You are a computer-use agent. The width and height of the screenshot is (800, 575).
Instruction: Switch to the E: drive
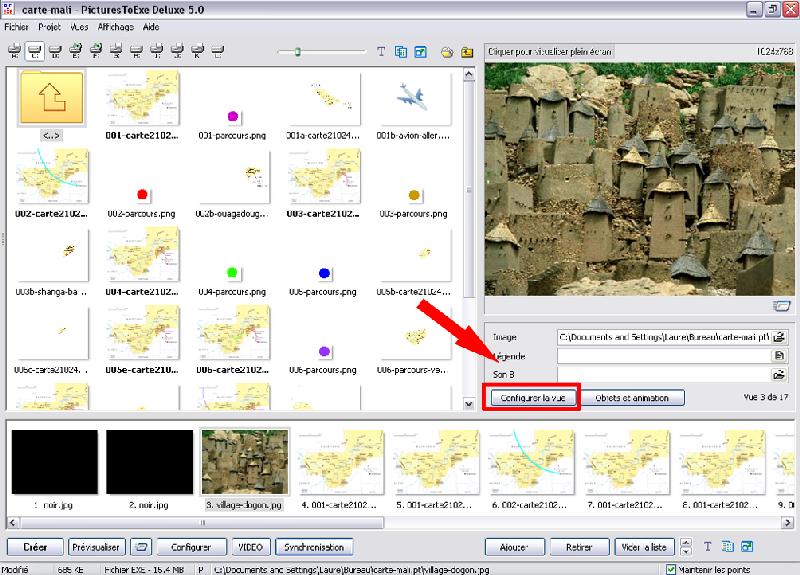tap(75, 51)
